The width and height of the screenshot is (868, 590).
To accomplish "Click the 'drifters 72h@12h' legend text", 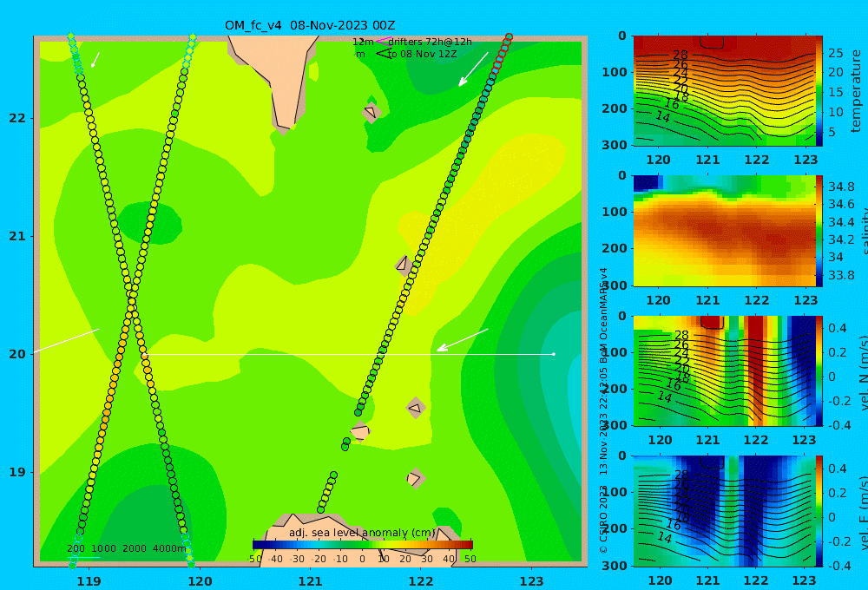I will click(x=431, y=42).
